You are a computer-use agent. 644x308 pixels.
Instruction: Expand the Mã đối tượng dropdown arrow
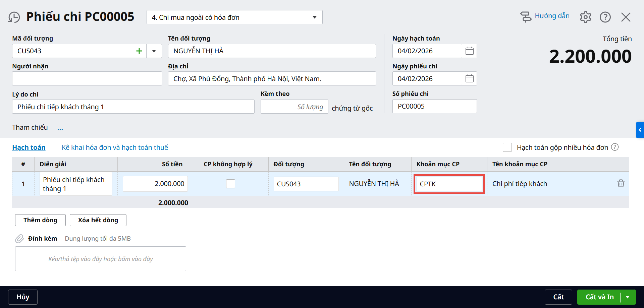point(154,51)
